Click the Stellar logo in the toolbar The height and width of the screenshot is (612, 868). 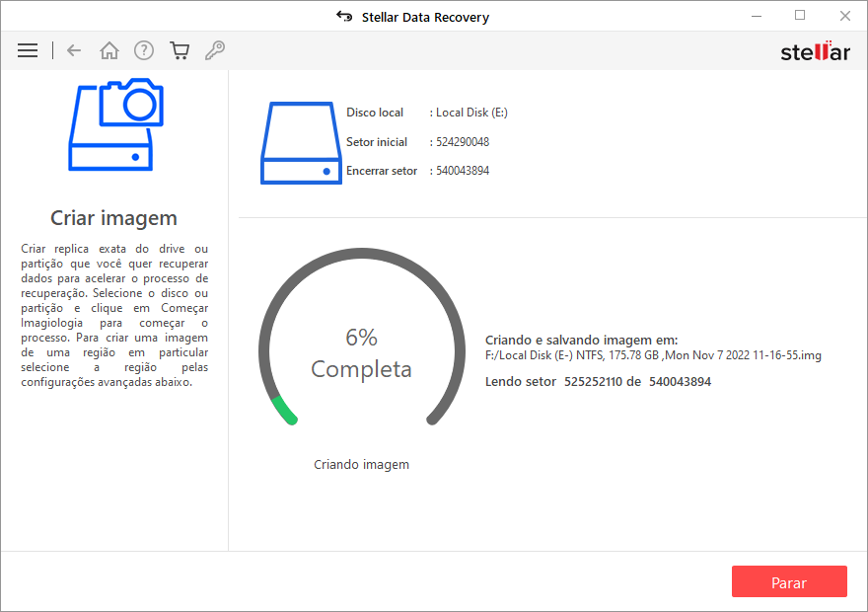pyautogui.click(x=815, y=51)
